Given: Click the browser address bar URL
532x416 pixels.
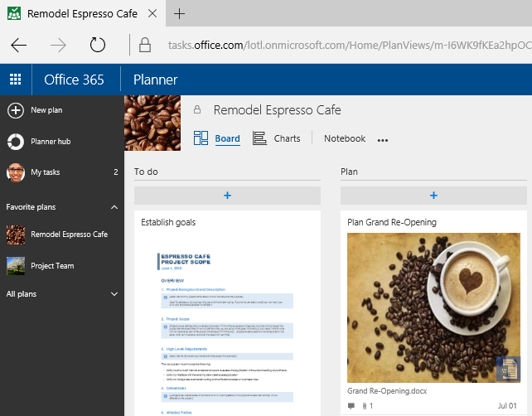Looking at the screenshot, I should pyautogui.click(x=350, y=45).
